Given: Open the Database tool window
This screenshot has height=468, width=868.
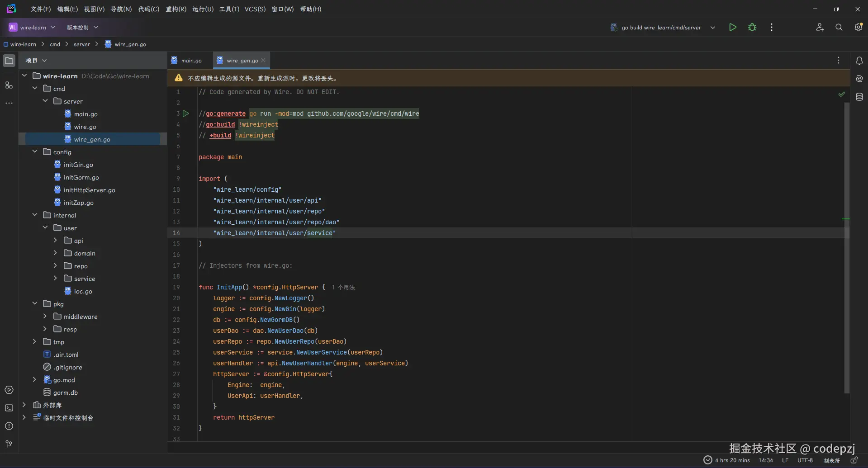Looking at the screenshot, I should 859,97.
